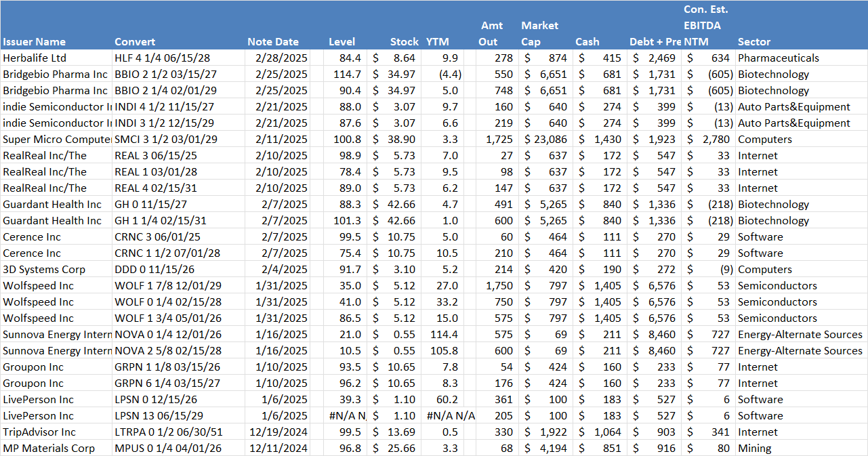
Task: Select stock price 25.66
Action: click(x=394, y=449)
